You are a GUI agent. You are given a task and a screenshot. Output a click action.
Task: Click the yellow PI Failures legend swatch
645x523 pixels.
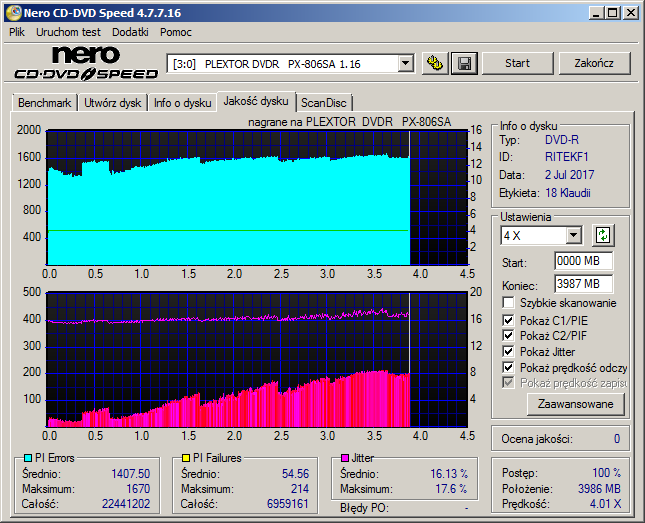tap(186, 458)
